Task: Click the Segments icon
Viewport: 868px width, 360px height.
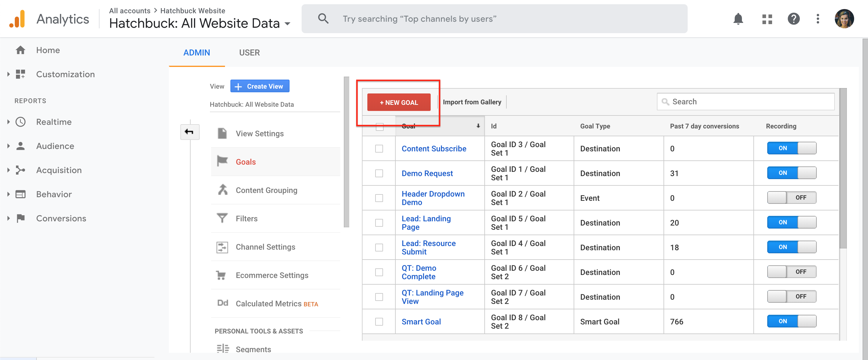Action: tap(223, 349)
